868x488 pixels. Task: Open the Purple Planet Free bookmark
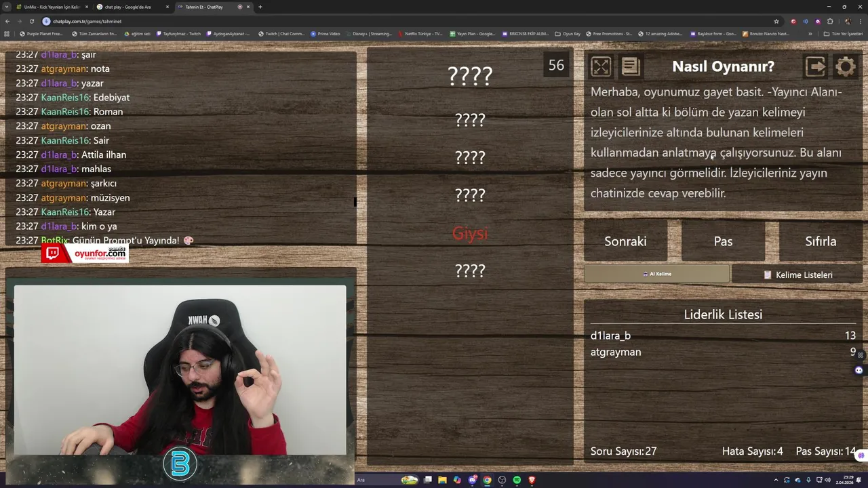[x=41, y=33]
